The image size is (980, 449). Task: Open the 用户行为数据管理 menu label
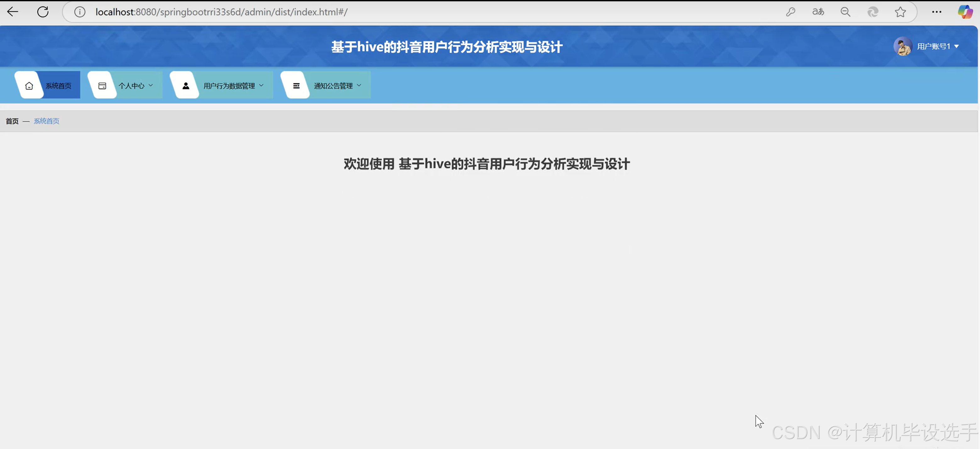(229, 85)
